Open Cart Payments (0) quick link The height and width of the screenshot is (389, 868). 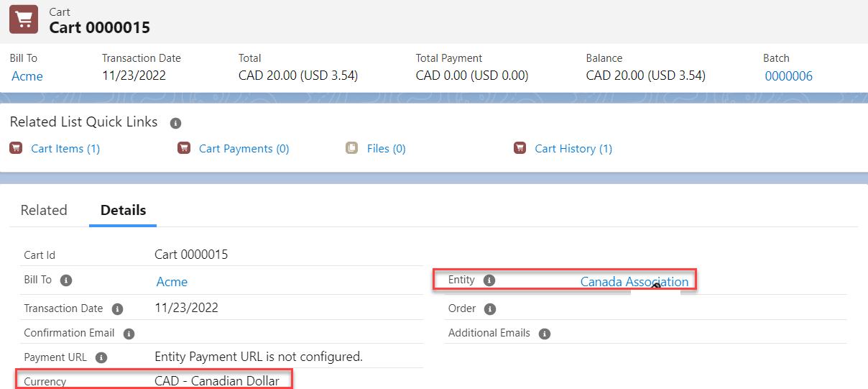click(244, 149)
